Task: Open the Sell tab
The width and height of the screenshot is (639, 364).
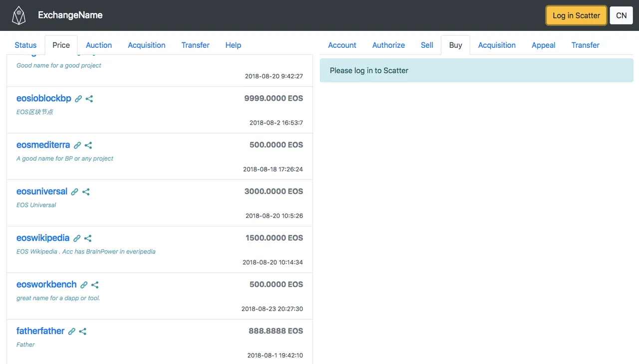Action: pos(427,45)
